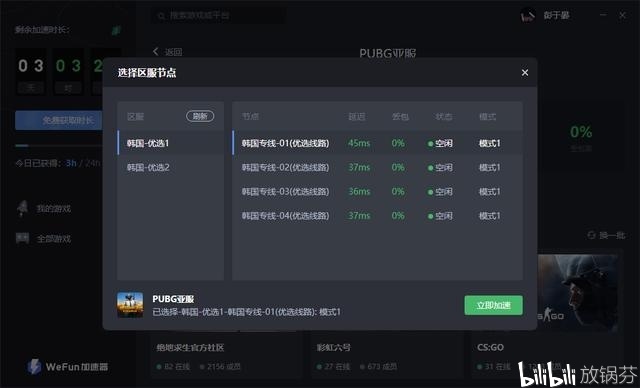Click 空闲 status of 韩国专线-01

click(x=440, y=143)
